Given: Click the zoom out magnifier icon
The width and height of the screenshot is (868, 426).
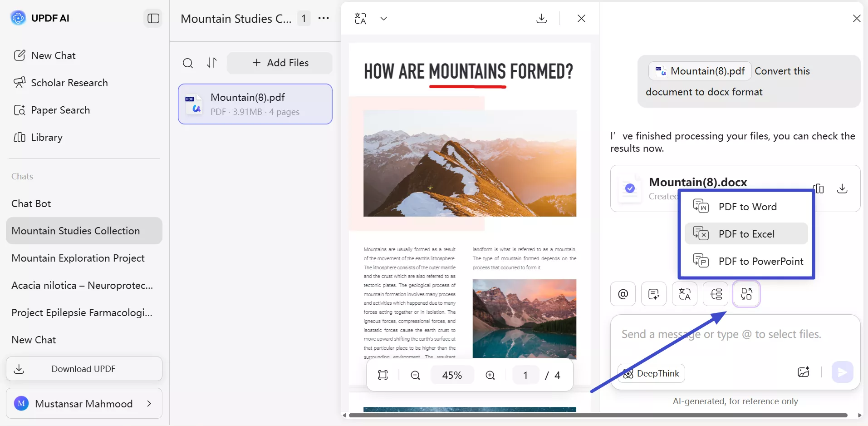Looking at the screenshot, I should click(415, 375).
